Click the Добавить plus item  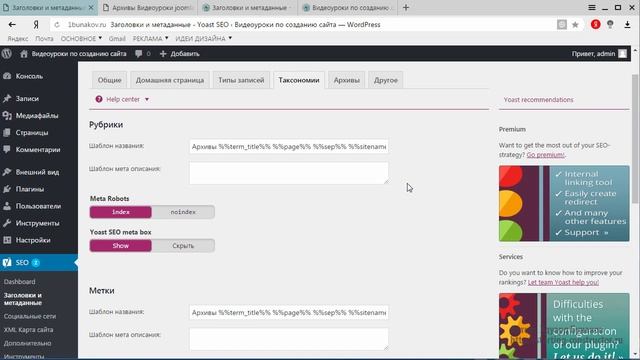pos(180,54)
